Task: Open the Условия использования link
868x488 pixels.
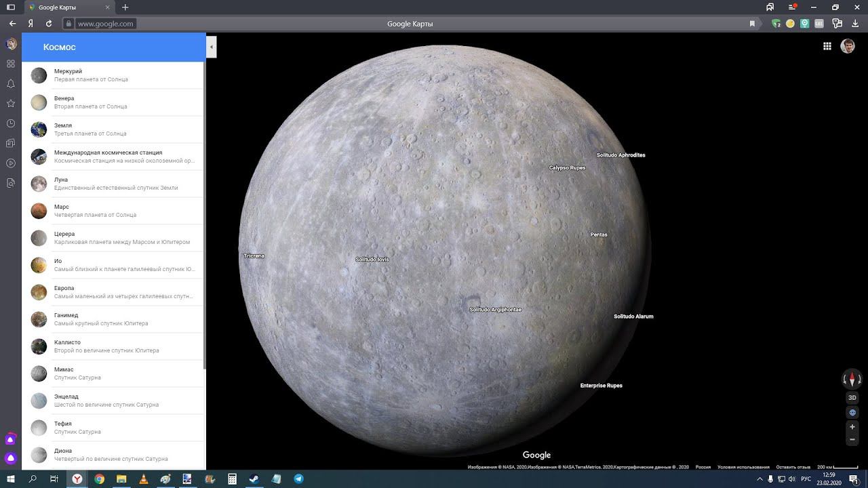Action: click(743, 467)
